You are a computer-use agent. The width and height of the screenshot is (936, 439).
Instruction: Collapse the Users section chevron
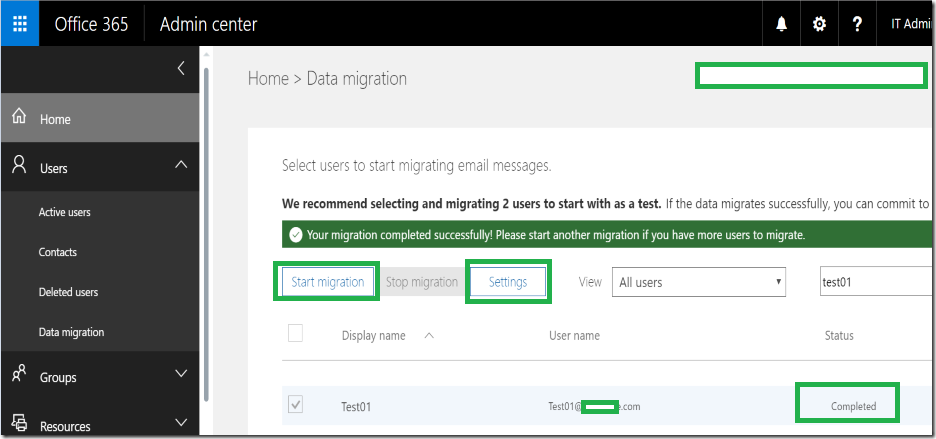coord(181,165)
